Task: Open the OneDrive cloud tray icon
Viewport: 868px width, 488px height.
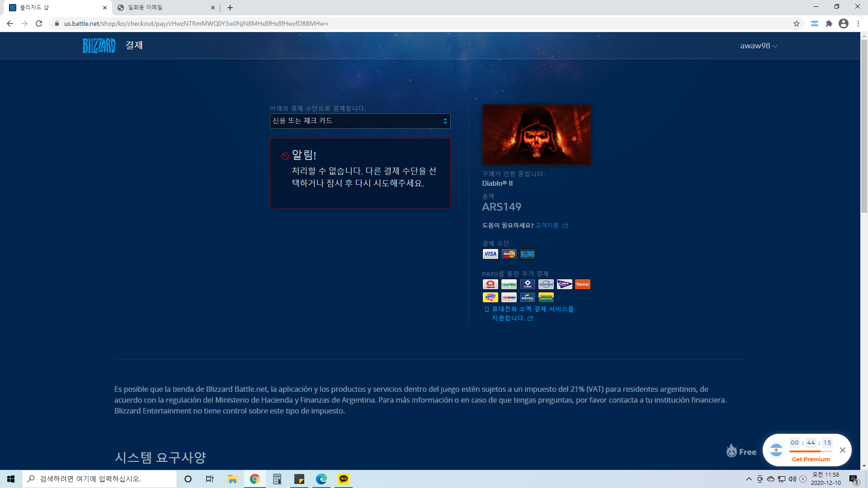Action: (771, 479)
